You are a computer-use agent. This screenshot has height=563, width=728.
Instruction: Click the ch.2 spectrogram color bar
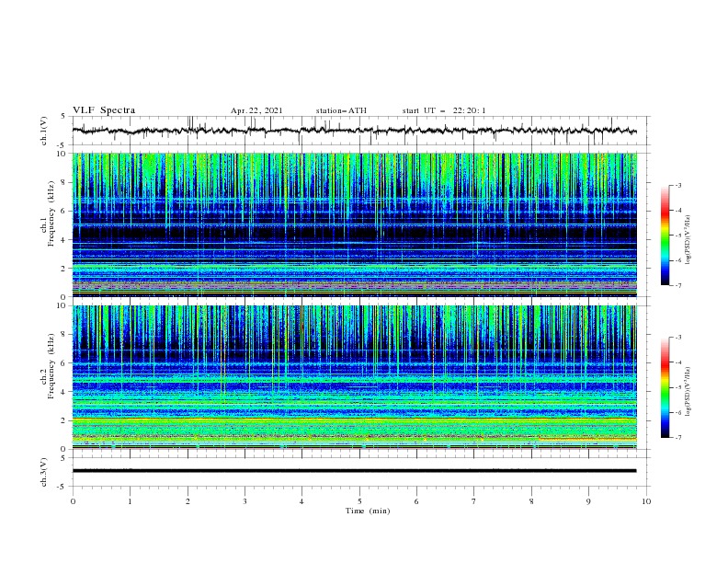coord(665,387)
